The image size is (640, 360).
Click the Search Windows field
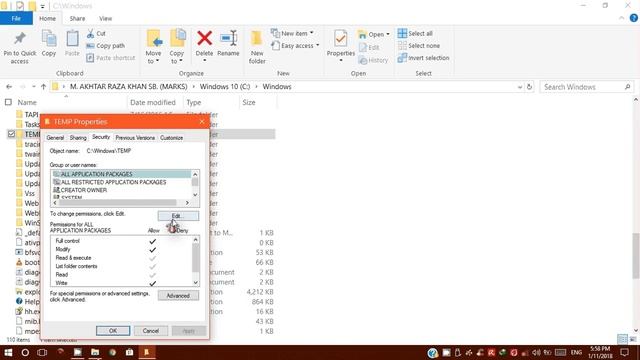pyautogui.click(x=586, y=87)
